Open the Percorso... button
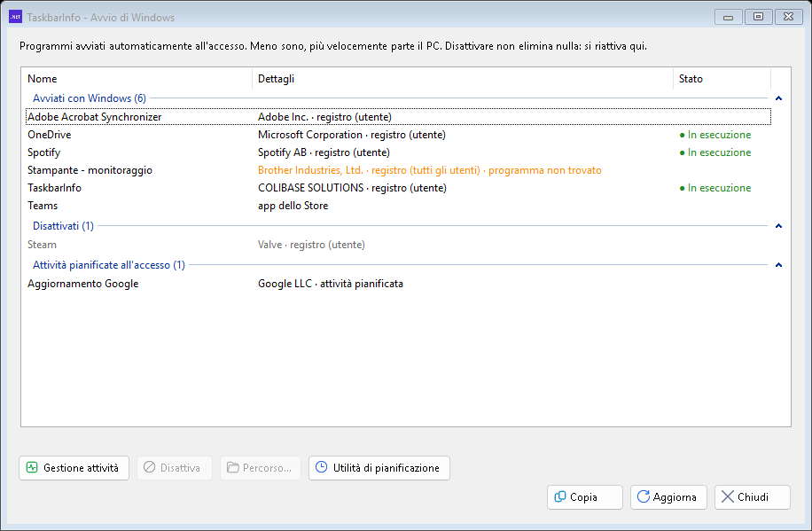Image resolution: width=812 pixels, height=531 pixels. [x=261, y=468]
